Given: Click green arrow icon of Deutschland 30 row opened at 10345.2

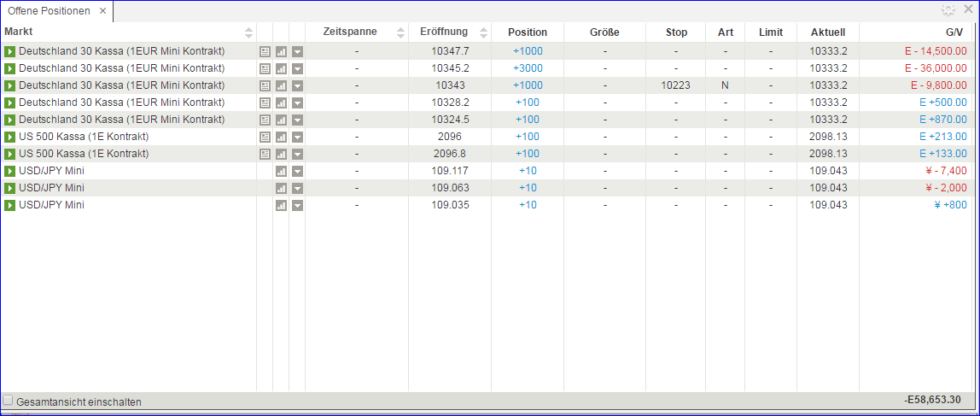Looking at the screenshot, I should tap(9, 68).
